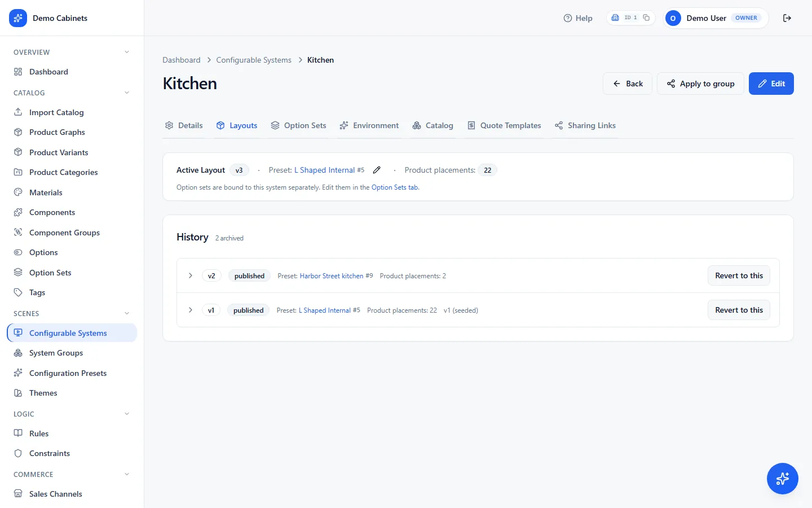Click the product placements count 22 badge
This screenshot has height=508, width=812.
click(488, 170)
